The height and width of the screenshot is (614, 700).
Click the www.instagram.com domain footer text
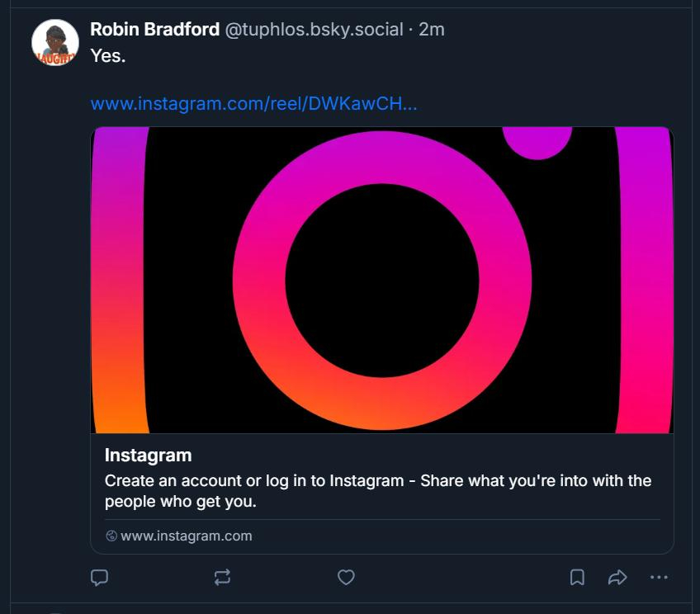[186, 536]
